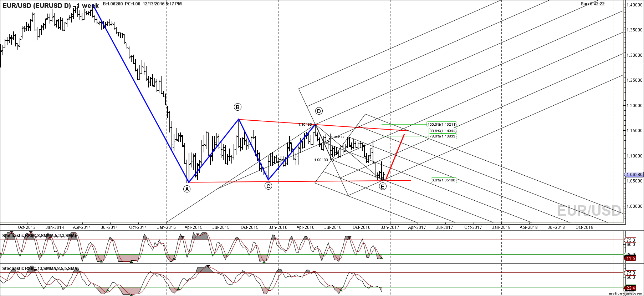This screenshot has width=644, height=296.
Task: Select the circled E wave label
Action: tap(383, 186)
